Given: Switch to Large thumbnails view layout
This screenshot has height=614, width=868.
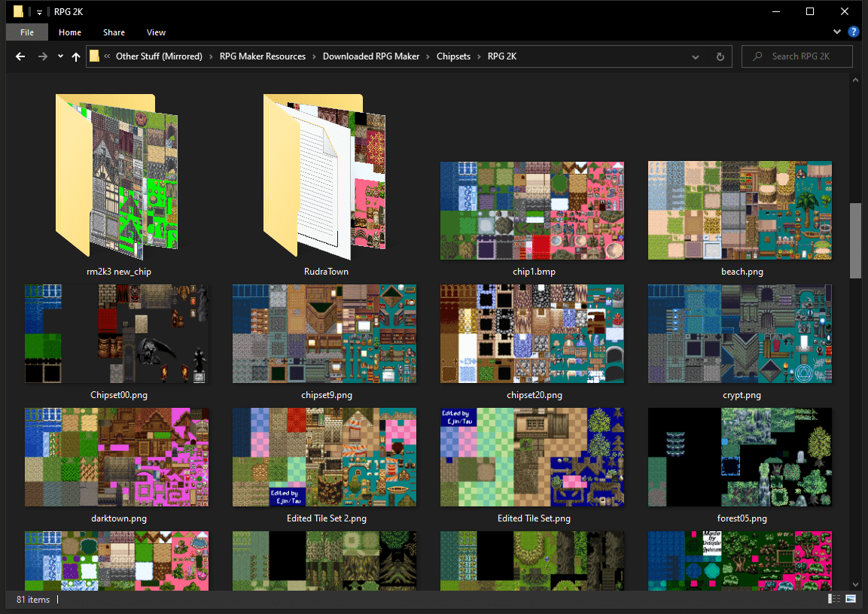Looking at the screenshot, I should tap(851, 599).
